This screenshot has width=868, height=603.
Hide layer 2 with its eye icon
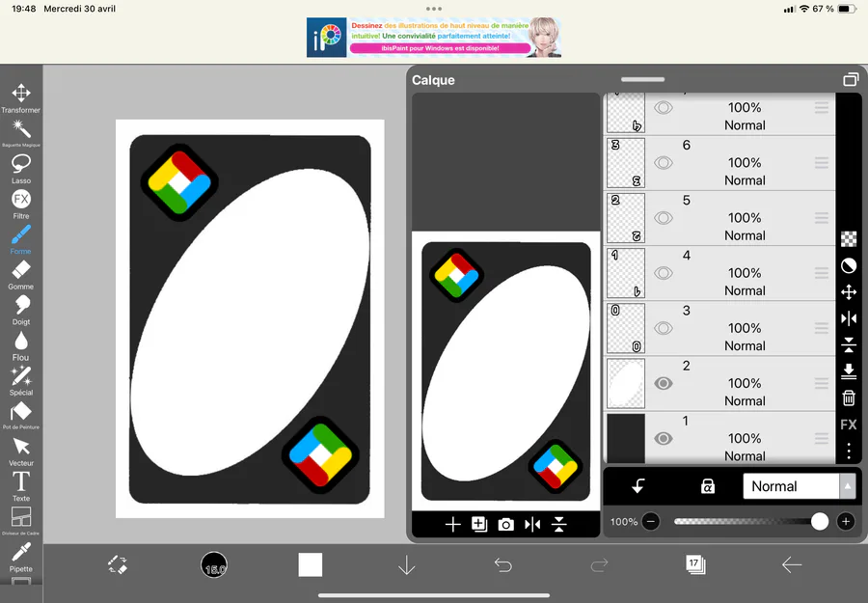tap(664, 383)
